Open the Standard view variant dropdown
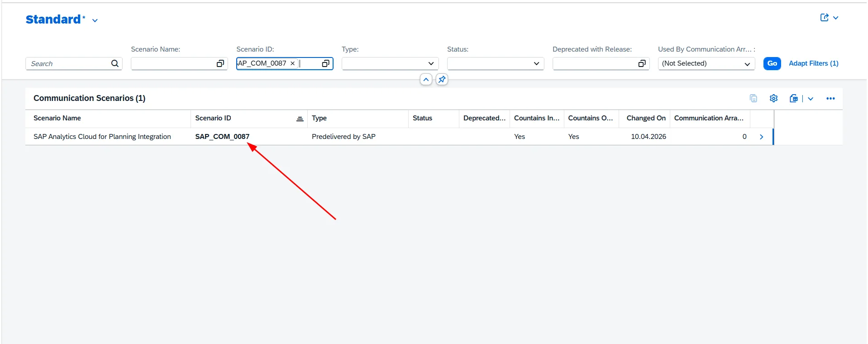 tap(95, 20)
